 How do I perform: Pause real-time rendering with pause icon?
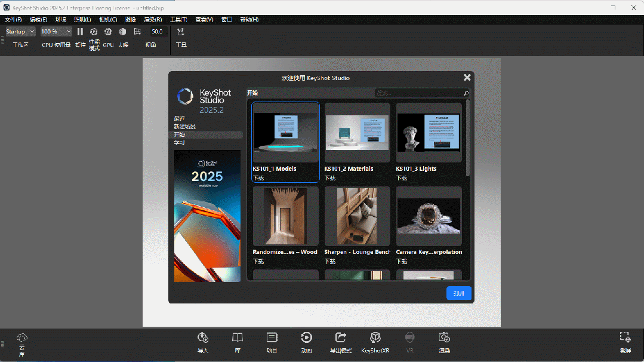pyautogui.click(x=80, y=32)
